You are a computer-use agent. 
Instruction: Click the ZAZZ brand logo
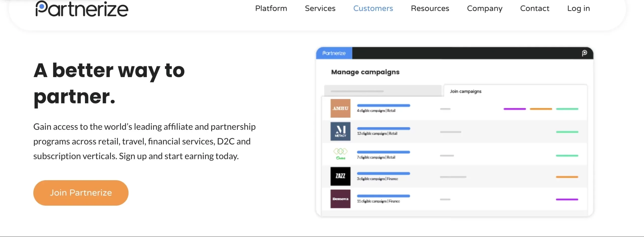pos(340,176)
